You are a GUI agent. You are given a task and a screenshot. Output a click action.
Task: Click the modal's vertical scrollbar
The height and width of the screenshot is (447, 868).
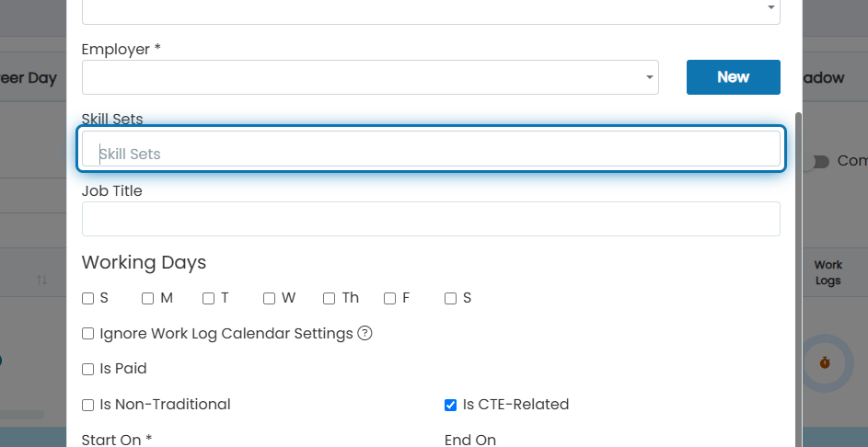(x=798, y=277)
